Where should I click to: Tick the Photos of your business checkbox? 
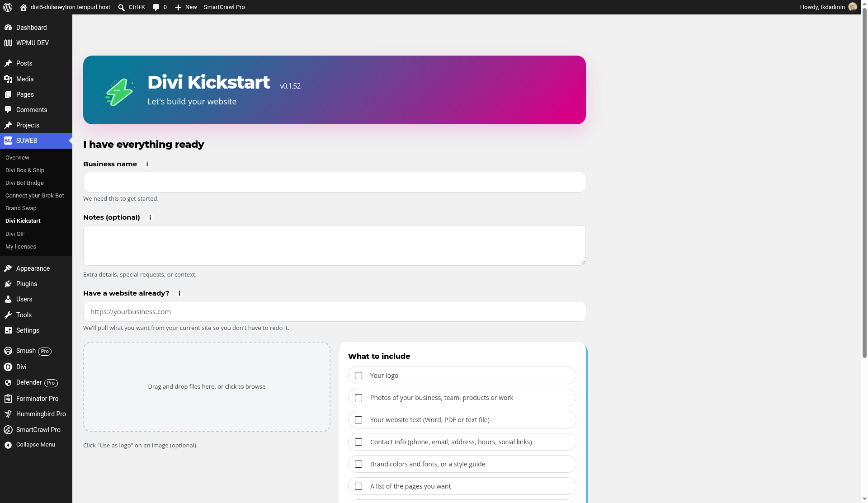pos(359,398)
